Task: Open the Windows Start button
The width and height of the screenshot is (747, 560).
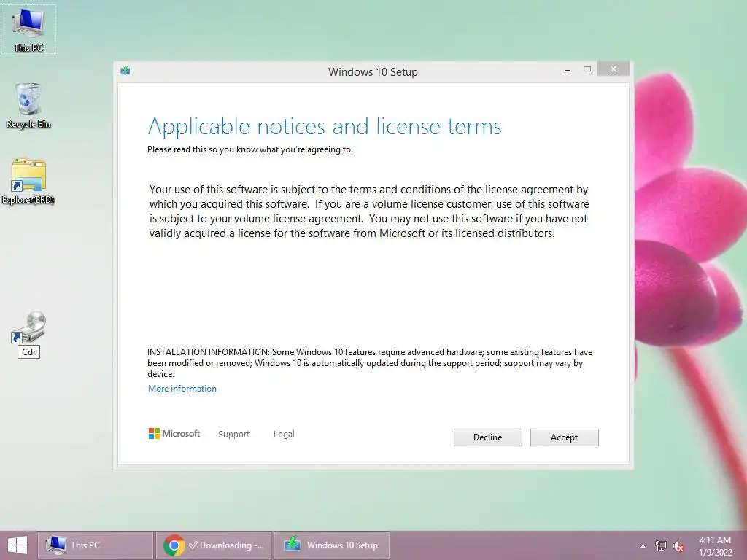Action: pos(18,545)
